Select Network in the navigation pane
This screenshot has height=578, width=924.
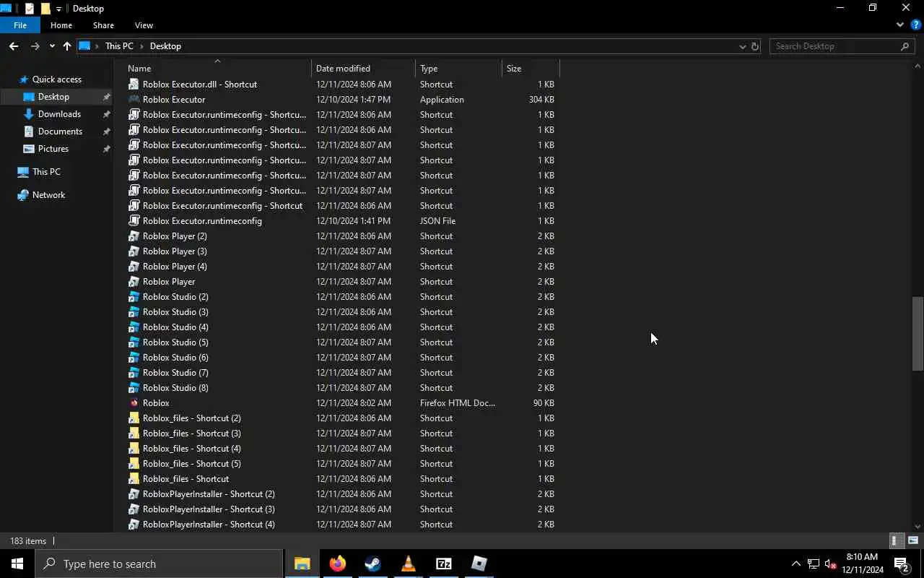point(48,195)
